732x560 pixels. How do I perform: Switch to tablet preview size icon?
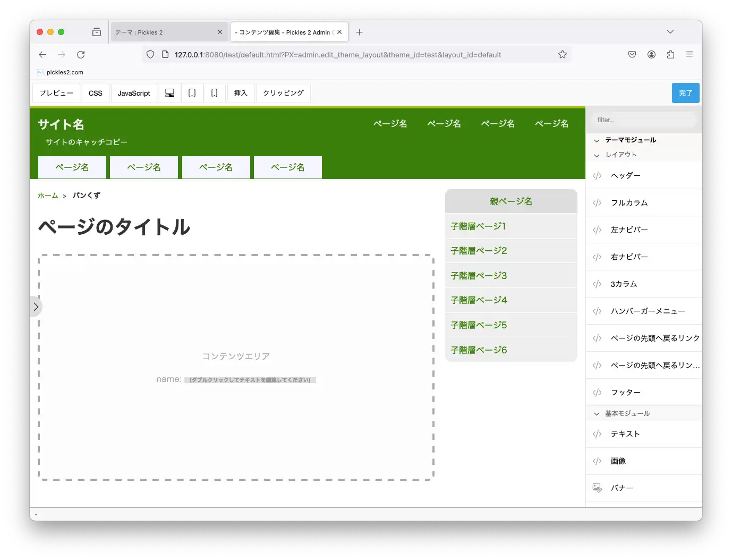(x=192, y=93)
